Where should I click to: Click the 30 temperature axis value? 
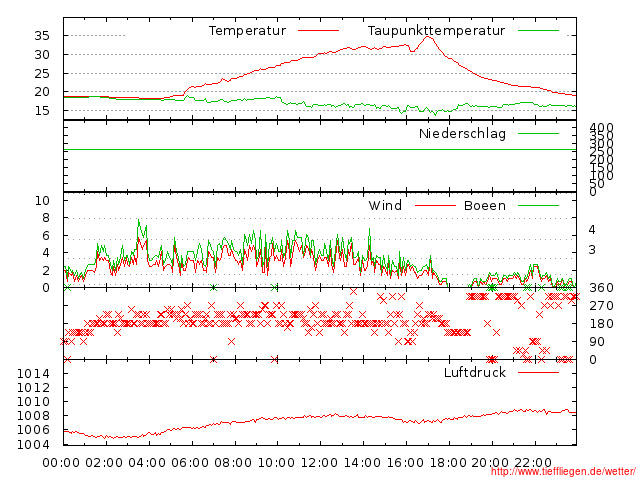(x=42, y=55)
